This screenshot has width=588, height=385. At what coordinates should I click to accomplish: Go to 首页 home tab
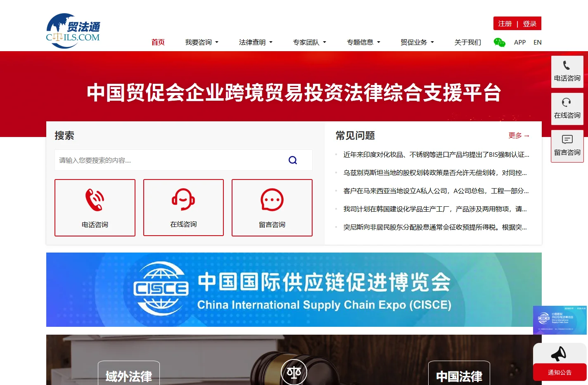pos(158,42)
